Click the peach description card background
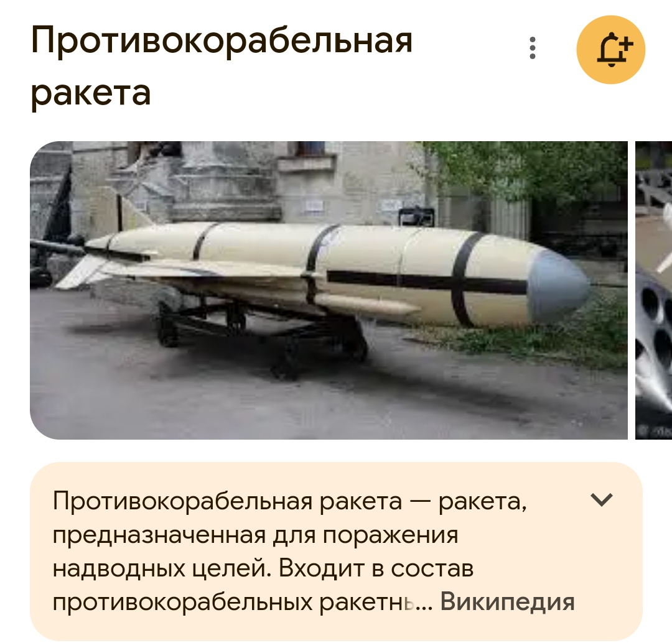Screen dimensions: 672x643 tap(337, 552)
